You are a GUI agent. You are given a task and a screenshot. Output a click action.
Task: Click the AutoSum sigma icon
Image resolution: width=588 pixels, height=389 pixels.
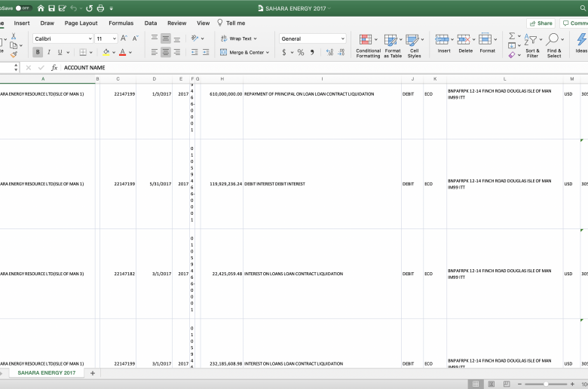point(512,36)
